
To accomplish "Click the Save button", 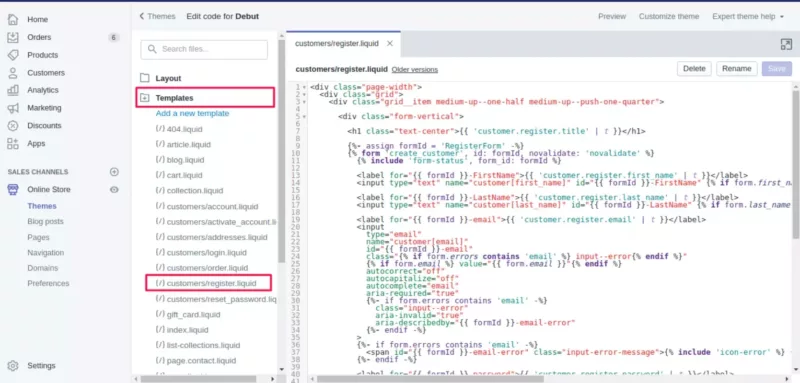I will (777, 69).
